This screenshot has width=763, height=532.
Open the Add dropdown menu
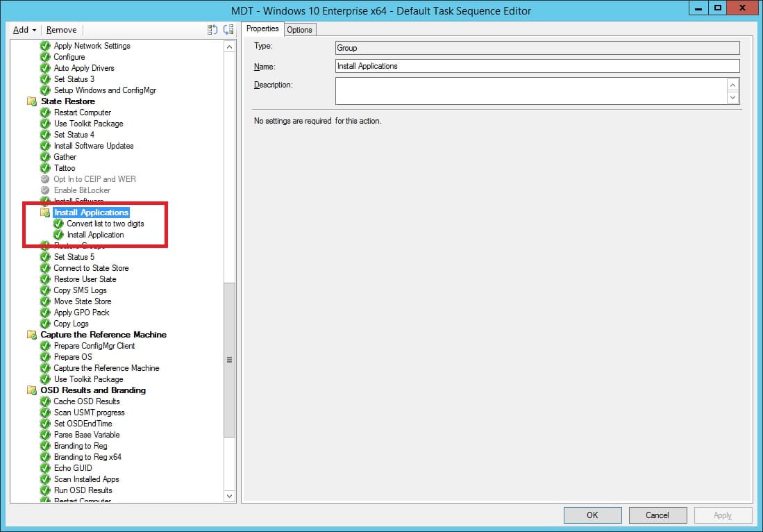click(23, 30)
